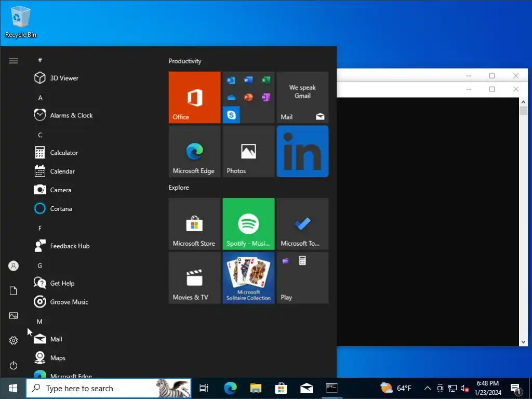The image size is (532, 399).
Task: Open the Word icon in Office folder tile
Action: 248,80
